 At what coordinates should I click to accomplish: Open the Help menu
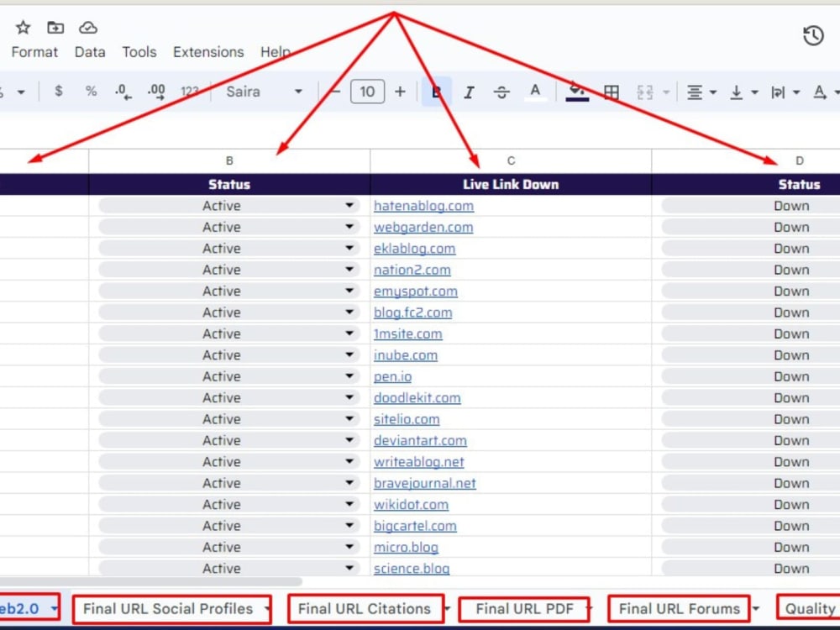pos(275,52)
